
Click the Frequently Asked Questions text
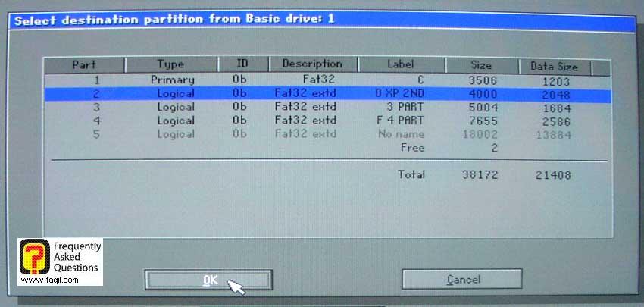pos(76,258)
